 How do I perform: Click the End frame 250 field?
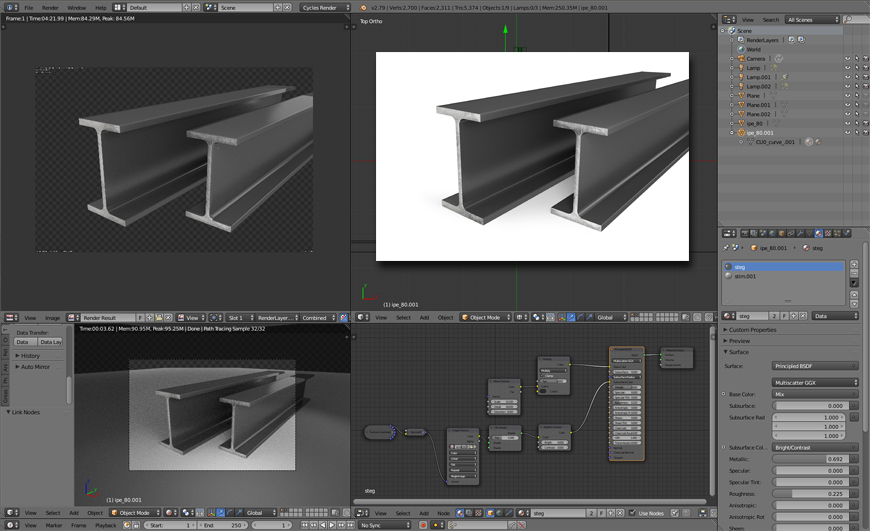coord(223,525)
